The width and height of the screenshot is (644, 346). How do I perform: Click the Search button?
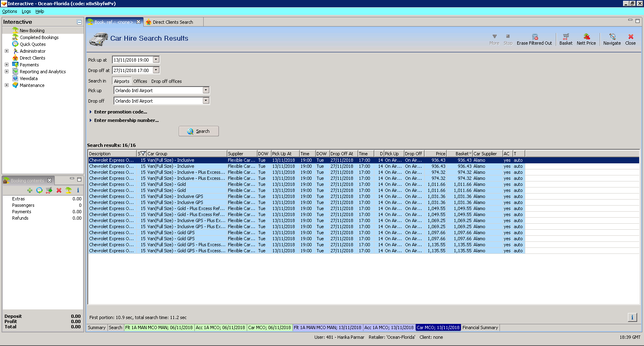(199, 131)
